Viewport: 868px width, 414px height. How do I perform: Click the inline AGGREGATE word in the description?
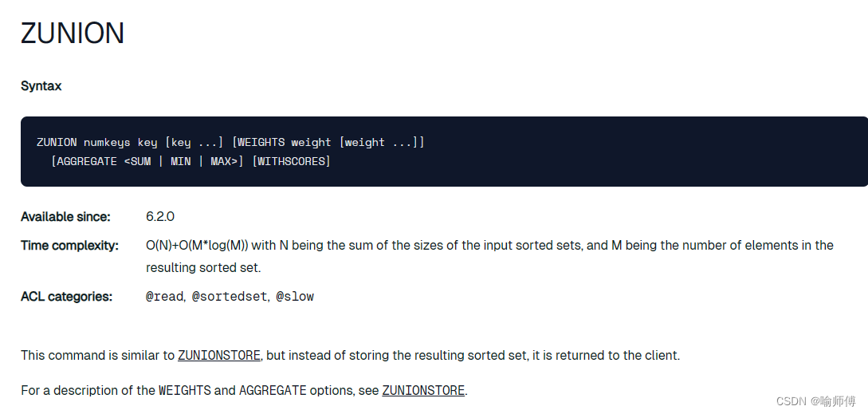pyautogui.click(x=273, y=391)
